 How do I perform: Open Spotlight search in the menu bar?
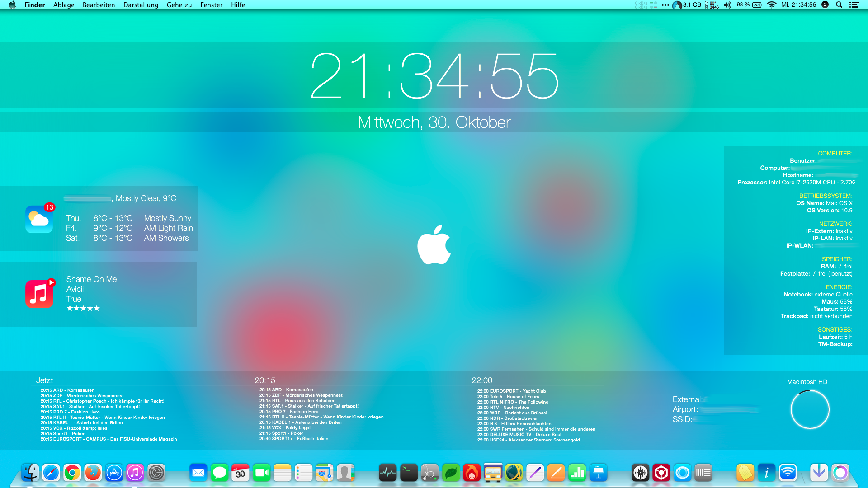click(839, 5)
